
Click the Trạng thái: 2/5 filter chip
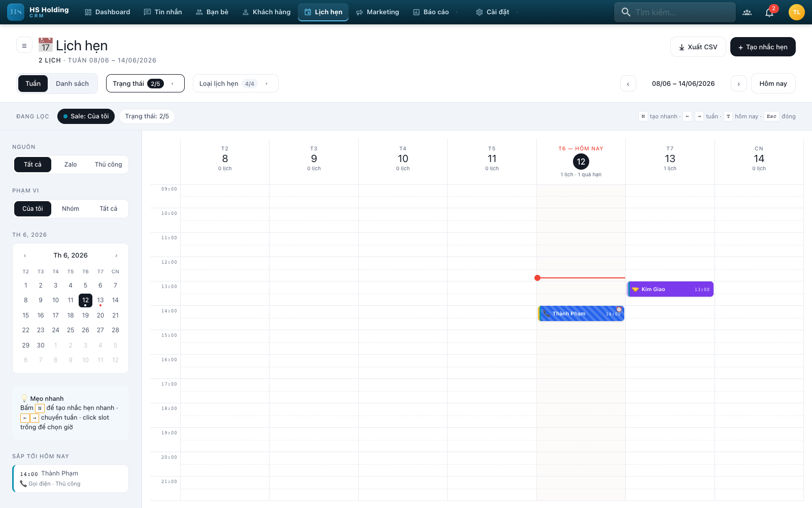(x=147, y=116)
